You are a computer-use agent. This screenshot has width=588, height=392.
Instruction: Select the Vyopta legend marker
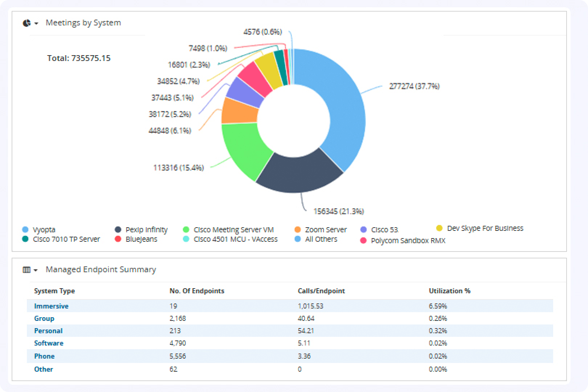pyautogui.click(x=25, y=229)
